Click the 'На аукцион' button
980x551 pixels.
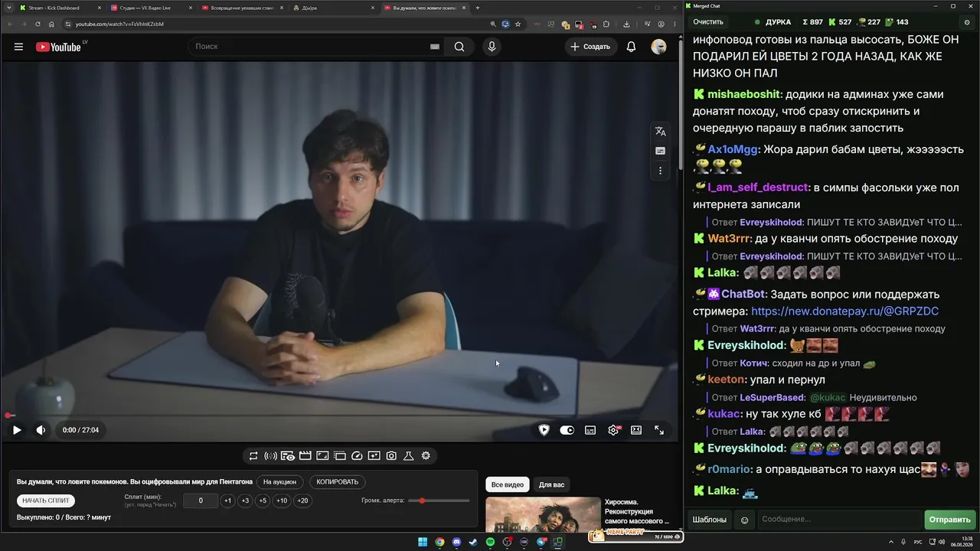[x=279, y=482]
